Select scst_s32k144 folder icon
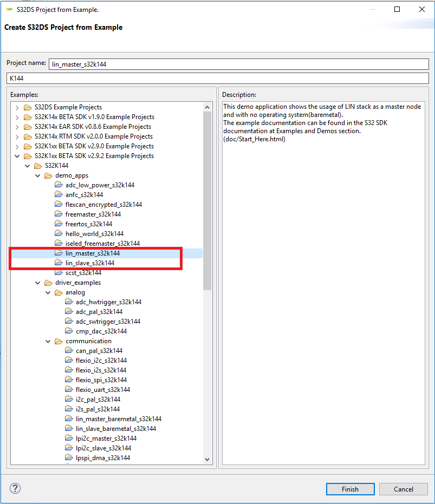The image size is (435, 504). pos(59,273)
